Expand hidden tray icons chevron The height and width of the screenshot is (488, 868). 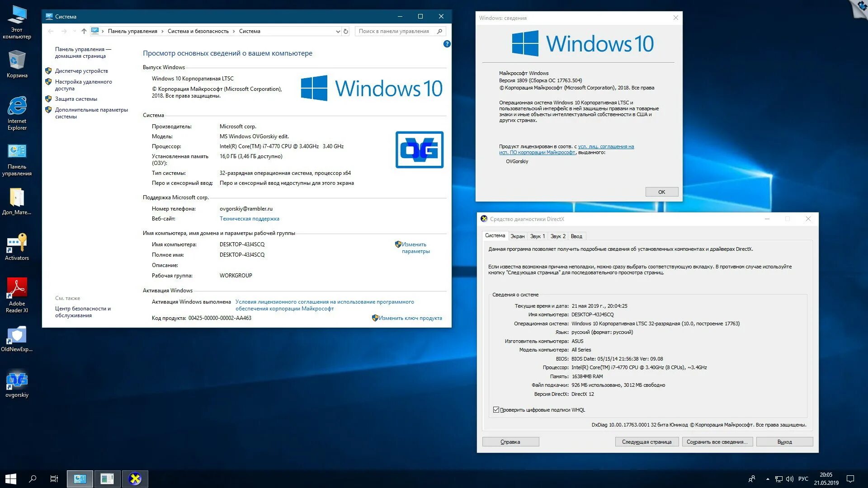(x=767, y=479)
